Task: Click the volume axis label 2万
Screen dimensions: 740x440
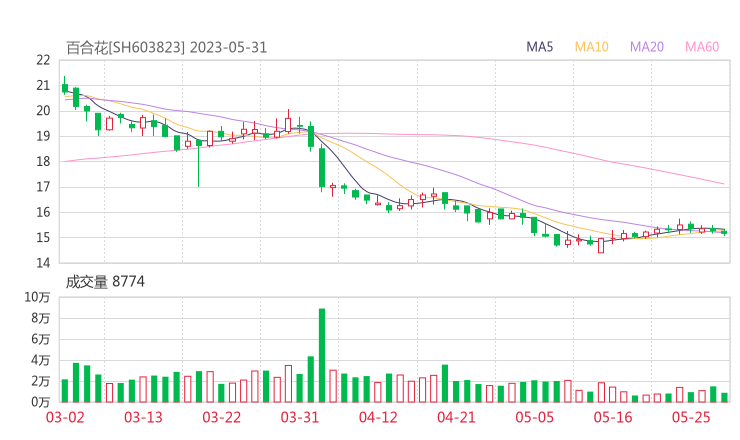Action: click(x=40, y=381)
